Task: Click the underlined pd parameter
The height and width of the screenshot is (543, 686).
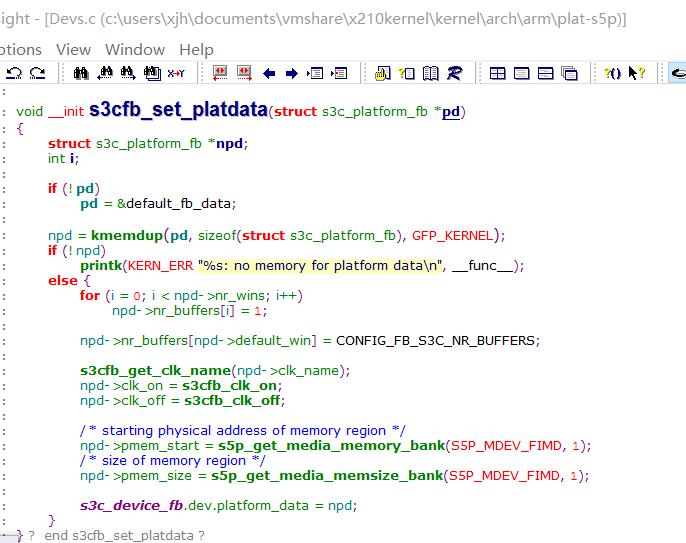Action: coord(451,112)
